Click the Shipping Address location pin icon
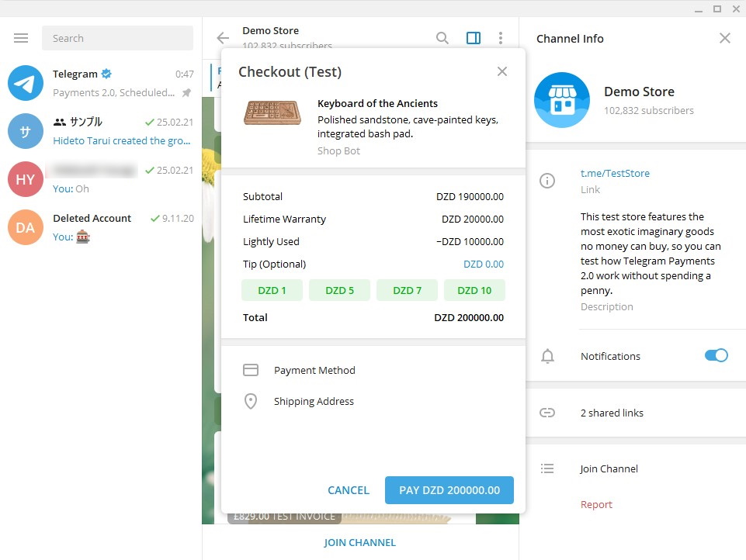The width and height of the screenshot is (746, 560). [250, 401]
